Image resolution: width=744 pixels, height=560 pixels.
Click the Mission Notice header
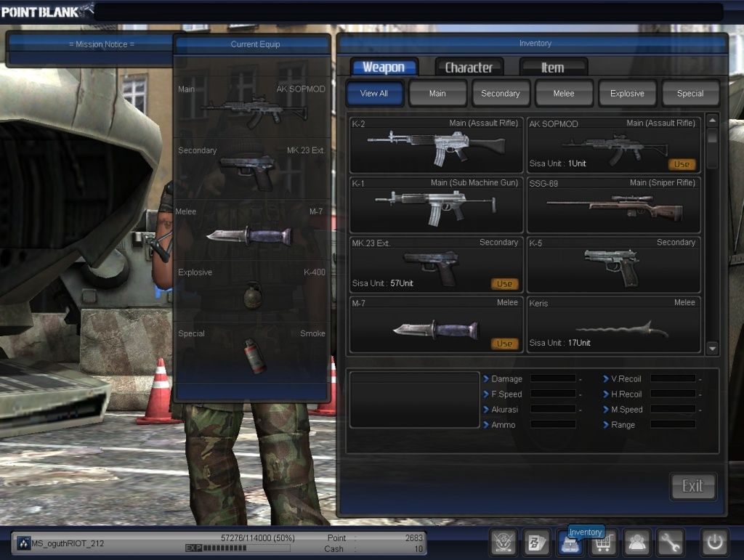[x=102, y=44]
